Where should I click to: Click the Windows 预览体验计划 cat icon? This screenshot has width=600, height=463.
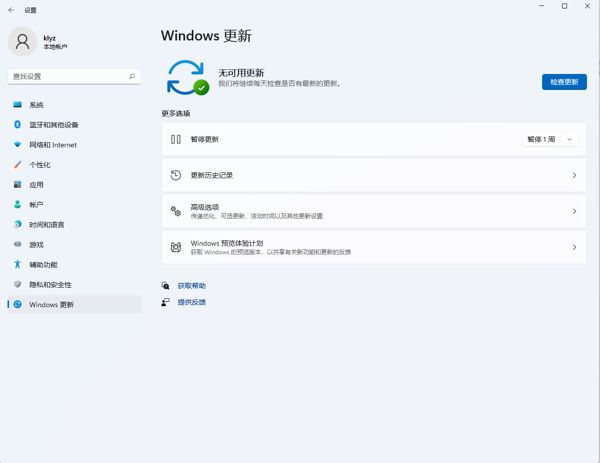click(176, 247)
